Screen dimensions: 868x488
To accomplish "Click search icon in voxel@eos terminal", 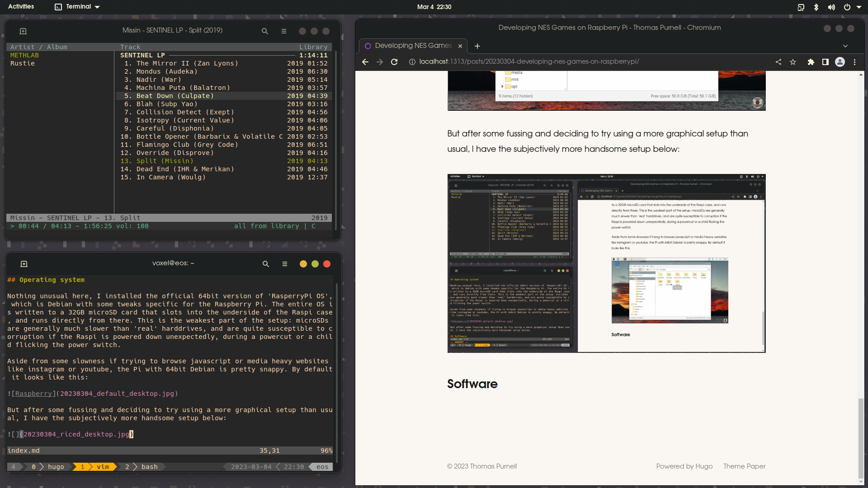I will pyautogui.click(x=266, y=264).
